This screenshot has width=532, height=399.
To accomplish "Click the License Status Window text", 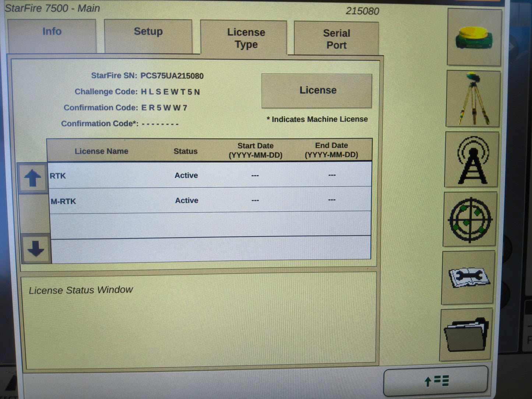I will (x=81, y=290).
